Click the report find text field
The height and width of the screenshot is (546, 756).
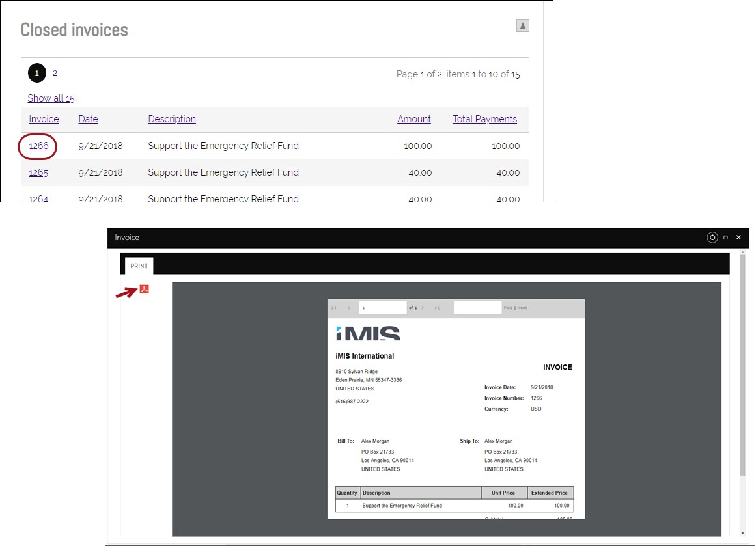tap(477, 307)
